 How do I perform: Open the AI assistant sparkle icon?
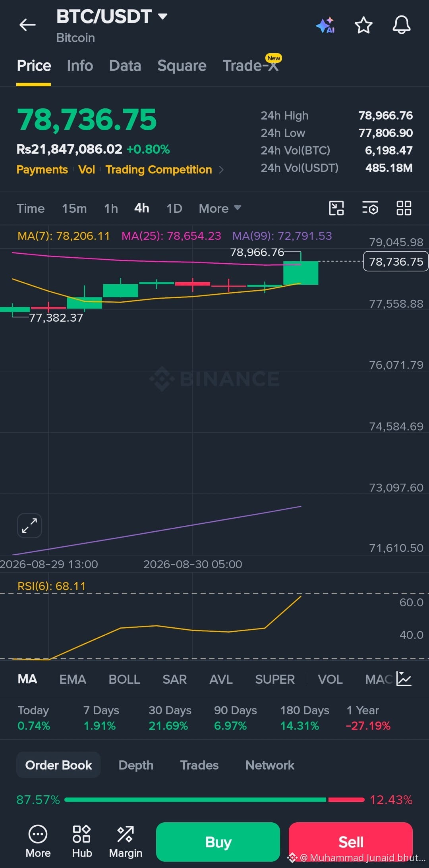[x=325, y=25]
